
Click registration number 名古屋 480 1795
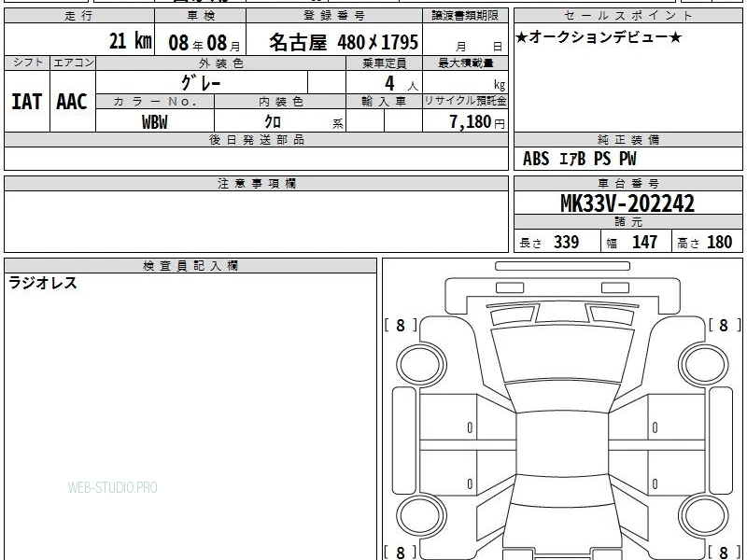[344, 42]
